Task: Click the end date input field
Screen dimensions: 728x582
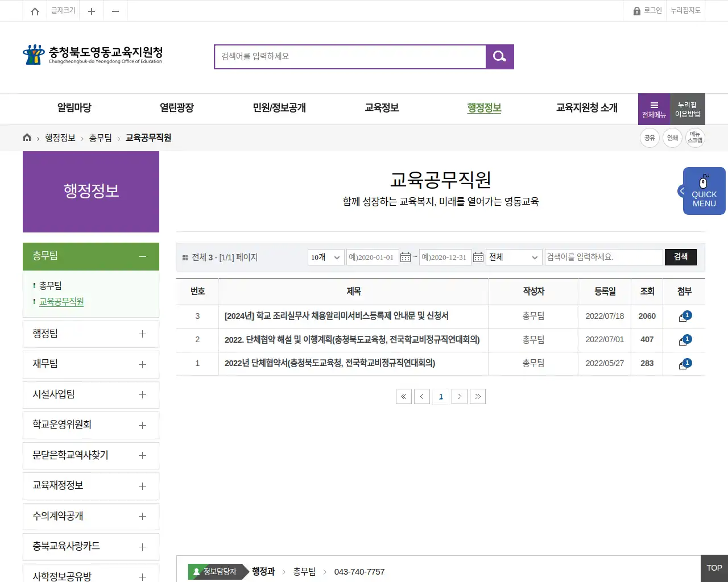Action: 445,257
